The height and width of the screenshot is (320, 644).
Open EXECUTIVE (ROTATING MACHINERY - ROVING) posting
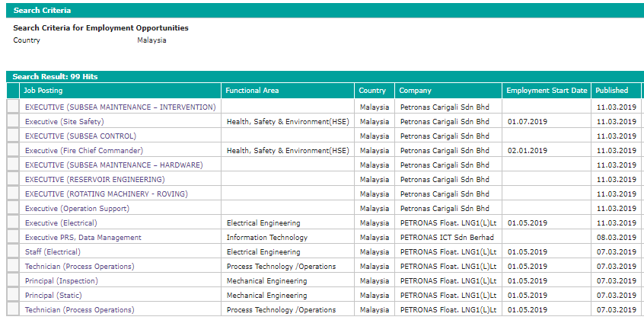click(106, 194)
